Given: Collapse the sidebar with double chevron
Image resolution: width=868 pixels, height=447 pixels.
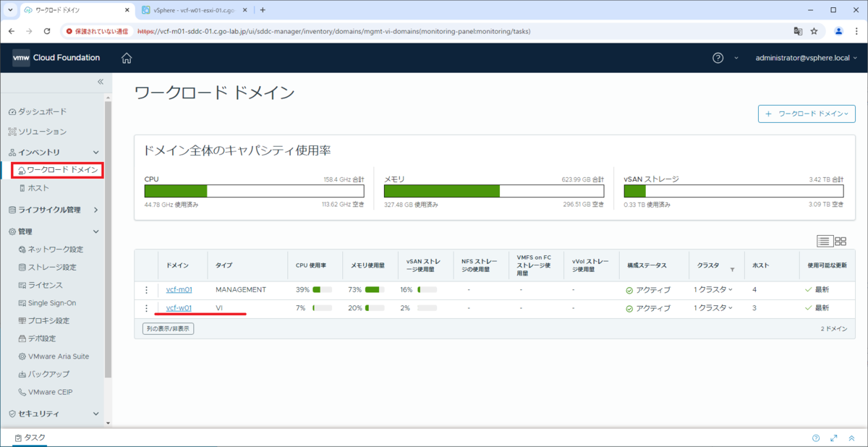Looking at the screenshot, I should point(101,82).
